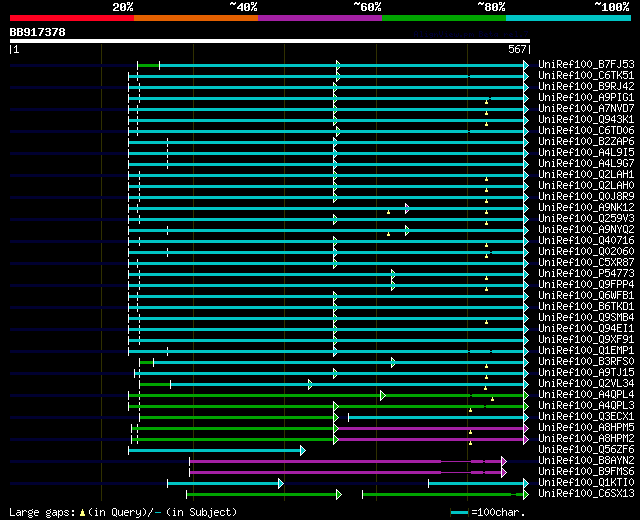Choose the UniRef100_B2ZAP6 entry
This screenshot has height=520, width=640.
coord(586,142)
